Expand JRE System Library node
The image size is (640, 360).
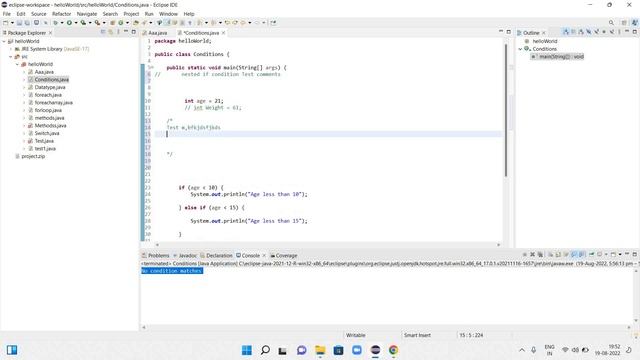click(x=11, y=49)
